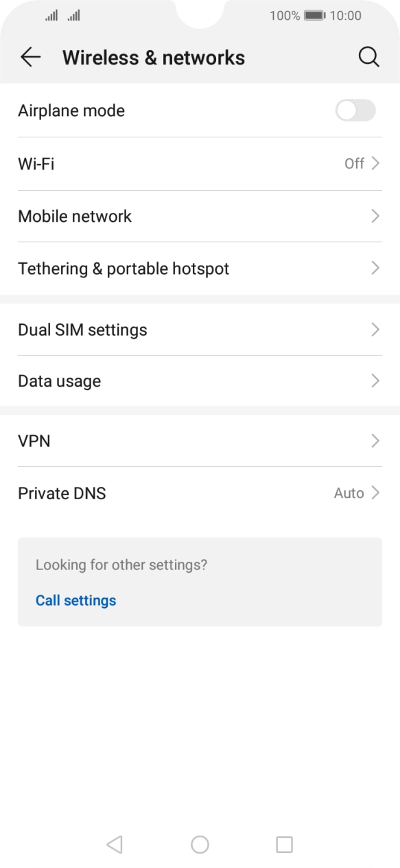The width and height of the screenshot is (400, 868).
Task: Open Call settings link
Action: tap(75, 600)
